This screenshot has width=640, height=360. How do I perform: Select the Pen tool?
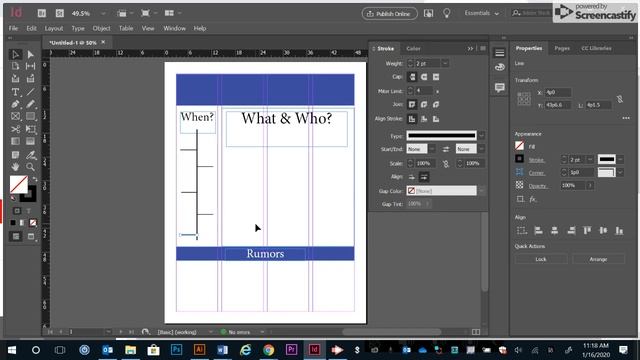[16, 104]
